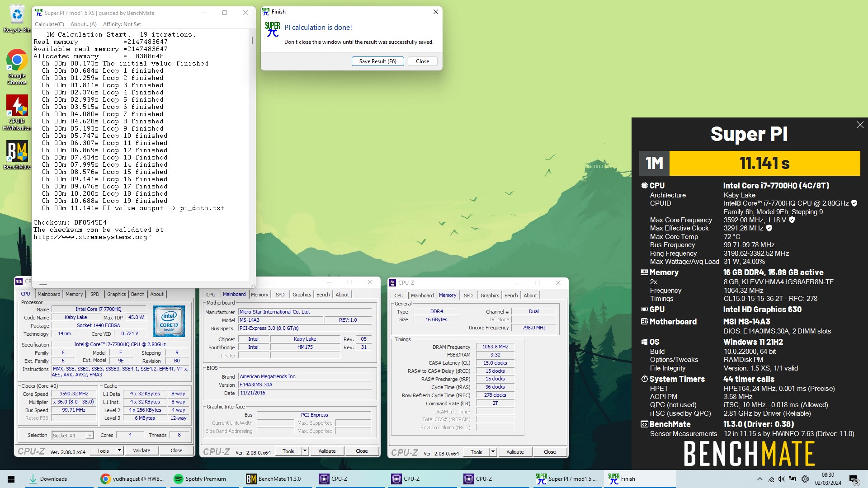The image size is (868, 488).
Task: Click Validate in the middle CPU-Z window
Action: click(x=327, y=451)
